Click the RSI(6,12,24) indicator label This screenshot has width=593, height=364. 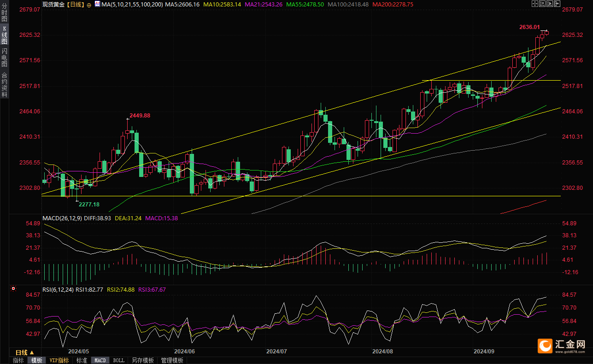(x=58, y=290)
